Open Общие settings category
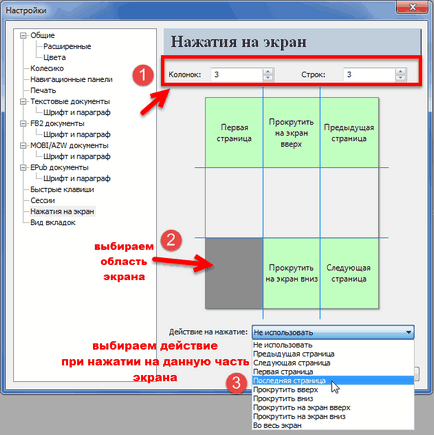The height and width of the screenshot is (435, 434). 42,35
